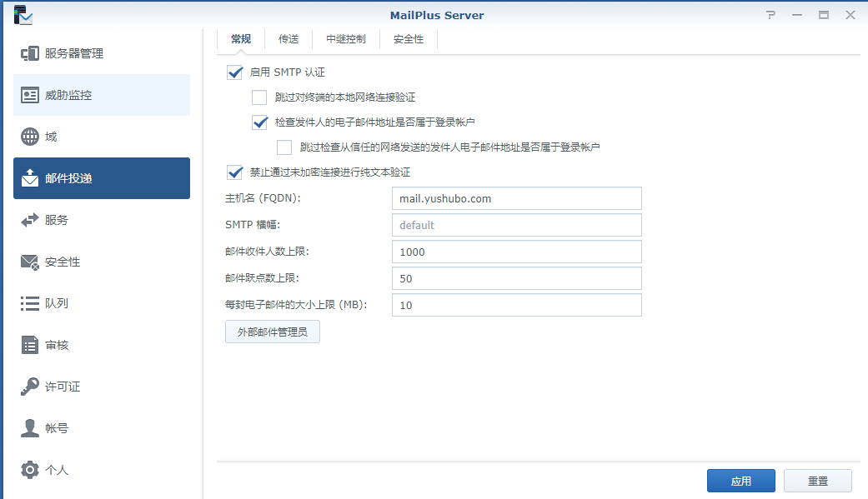Uncheck blocking plaintext authentication over unencrypted connections
Image resolution: width=868 pixels, height=499 pixels.
(x=234, y=172)
